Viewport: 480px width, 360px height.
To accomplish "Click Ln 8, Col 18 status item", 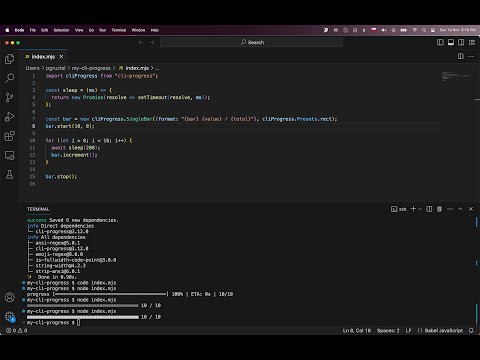I will (x=357, y=331).
